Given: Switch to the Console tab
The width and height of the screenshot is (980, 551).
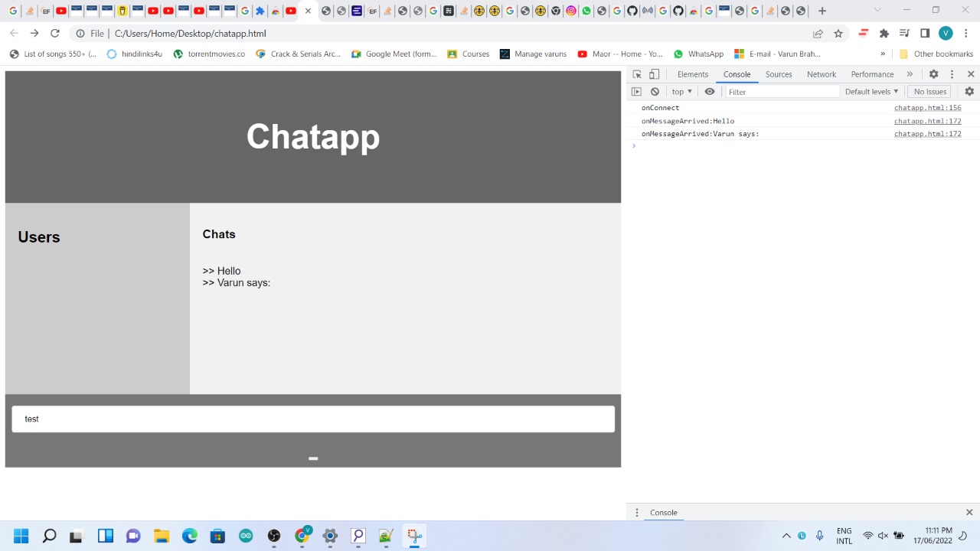Looking at the screenshot, I should tap(737, 74).
